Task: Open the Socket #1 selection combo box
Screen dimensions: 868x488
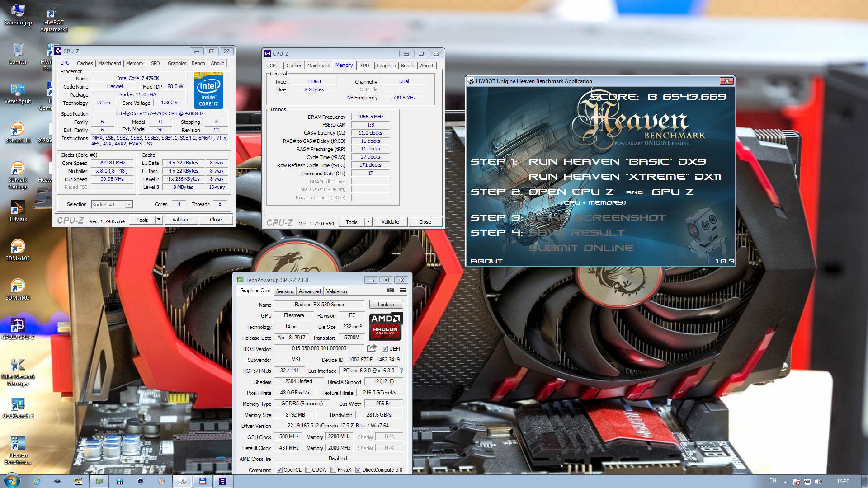Action: click(x=112, y=205)
